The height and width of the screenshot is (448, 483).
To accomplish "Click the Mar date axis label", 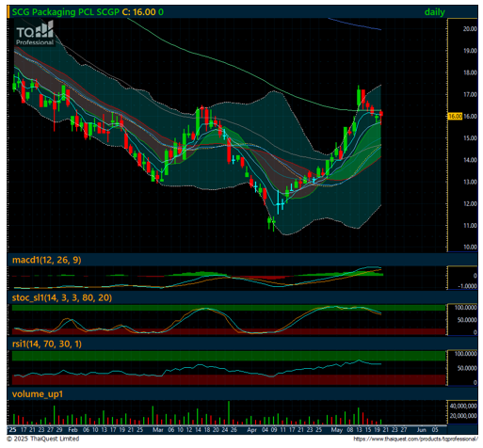I will (x=158, y=430).
